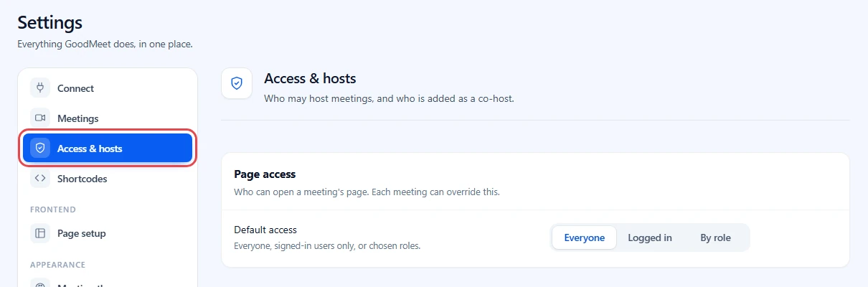
Task: Click the Access & hosts main panel heading
Action: [x=310, y=78]
